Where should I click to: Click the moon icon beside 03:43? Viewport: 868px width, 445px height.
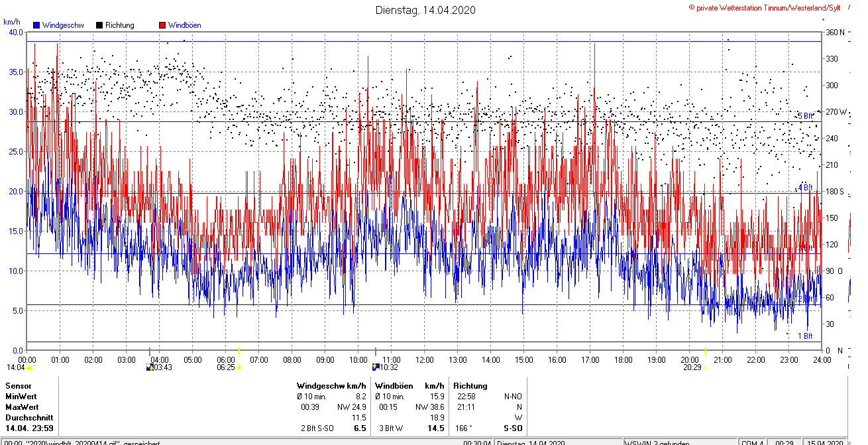click(150, 367)
